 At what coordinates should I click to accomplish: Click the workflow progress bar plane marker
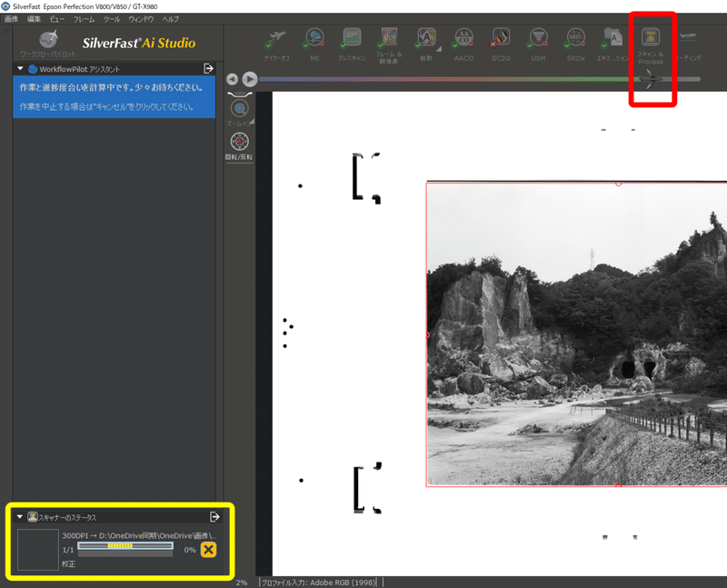click(651, 79)
